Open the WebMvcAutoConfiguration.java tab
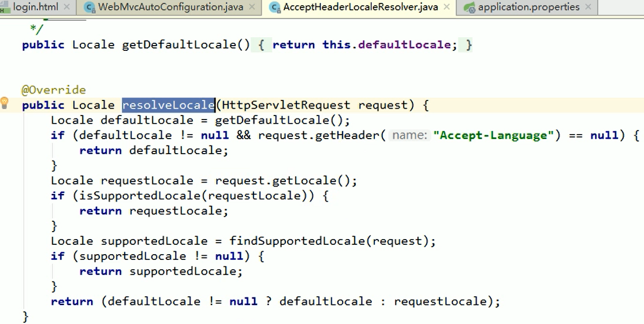This screenshot has width=644, height=324. click(170, 7)
